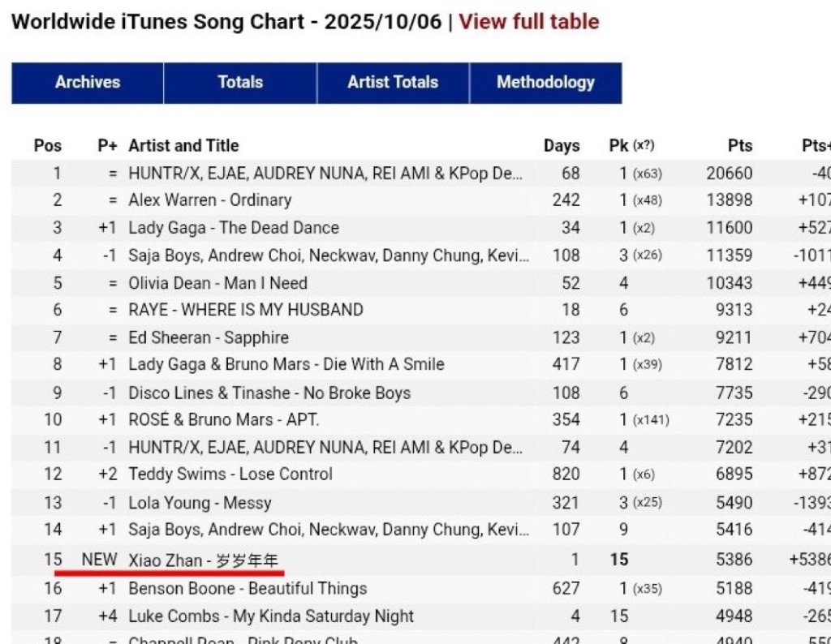Click the Days column header

(562, 146)
